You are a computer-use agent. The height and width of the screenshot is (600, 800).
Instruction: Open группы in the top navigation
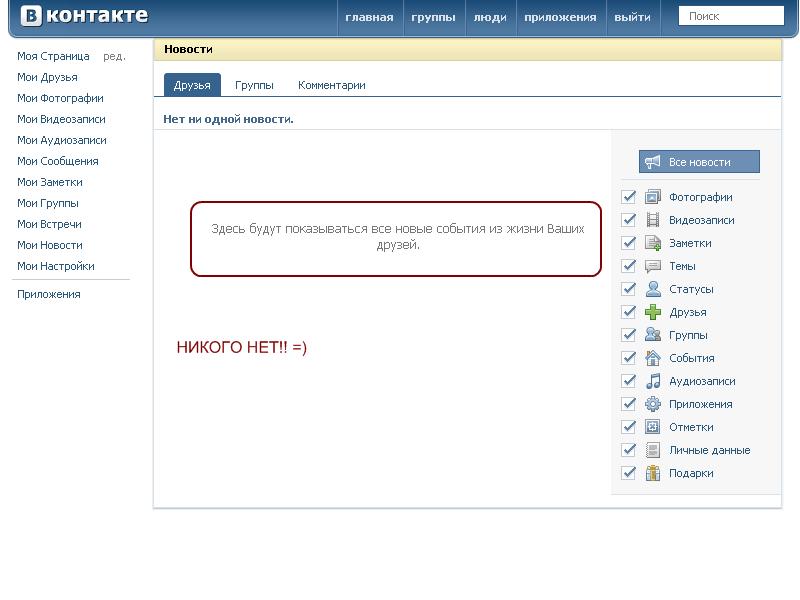[x=433, y=17]
